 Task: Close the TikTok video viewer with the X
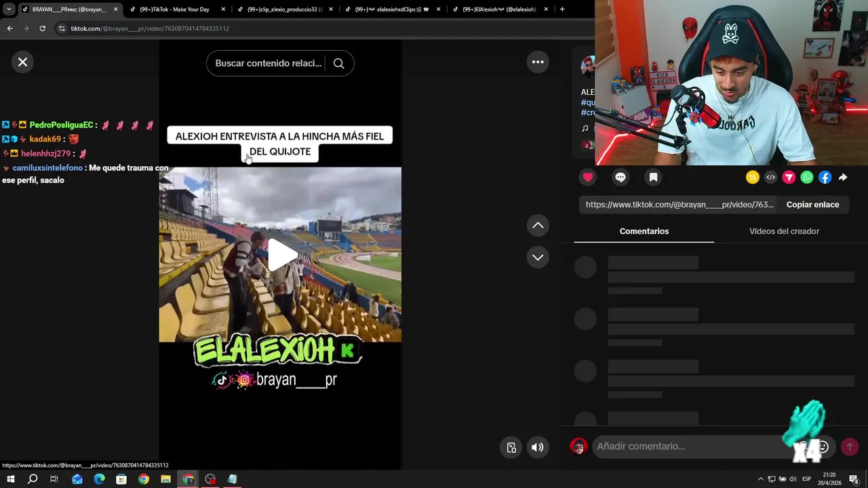(x=22, y=62)
